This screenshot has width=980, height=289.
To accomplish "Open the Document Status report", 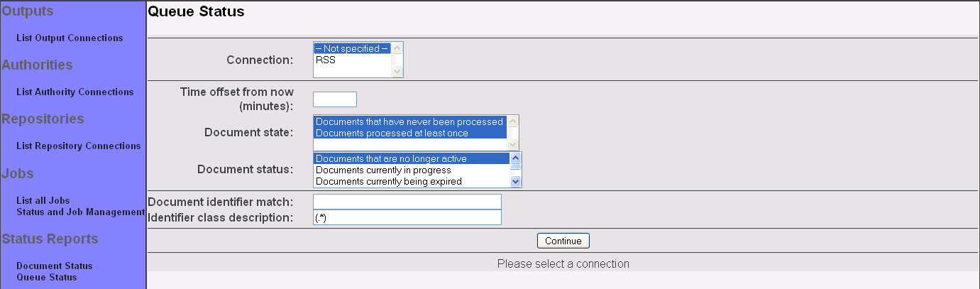I will [x=54, y=266].
